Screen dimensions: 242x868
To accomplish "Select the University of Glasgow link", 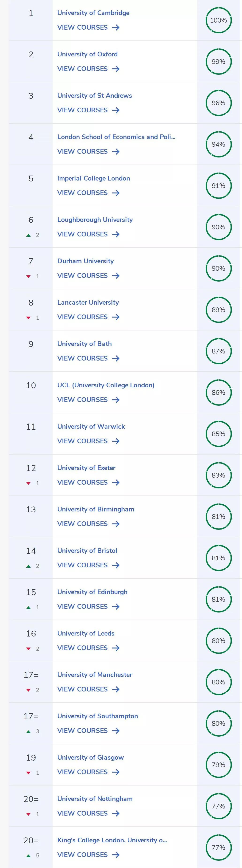I will [91, 758].
